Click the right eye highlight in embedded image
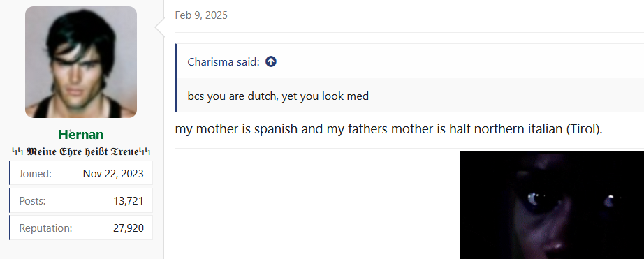This screenshot has height=259, width=644. coord(610,201)
